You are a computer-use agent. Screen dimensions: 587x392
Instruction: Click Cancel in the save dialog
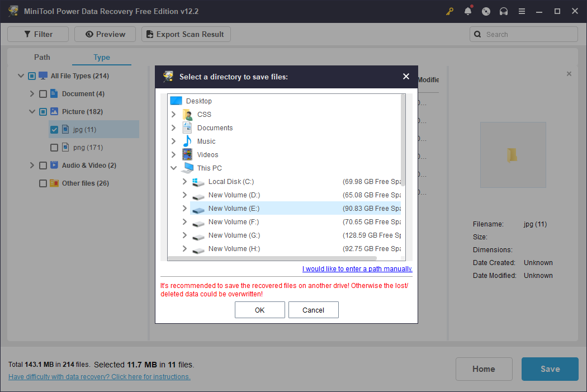313,310
